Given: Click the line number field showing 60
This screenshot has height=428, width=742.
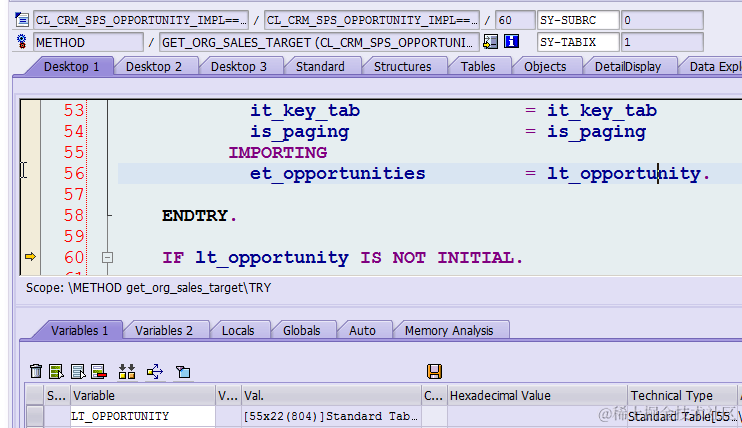Looking at the screenshot, I should click(515, 20).
